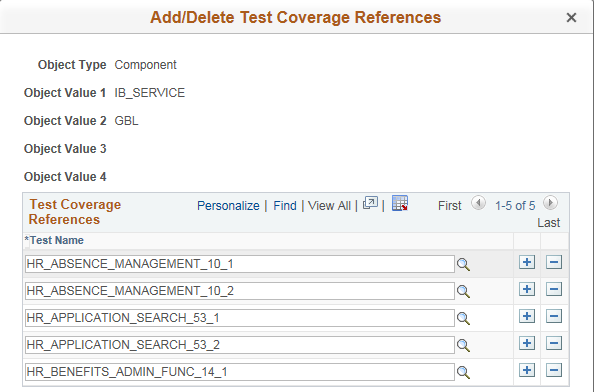594x392 pixels.
Task: Edit the HR_ABSENCE_MANAGEMENT_10_1 test name field
Action: [x=240, y=264]
